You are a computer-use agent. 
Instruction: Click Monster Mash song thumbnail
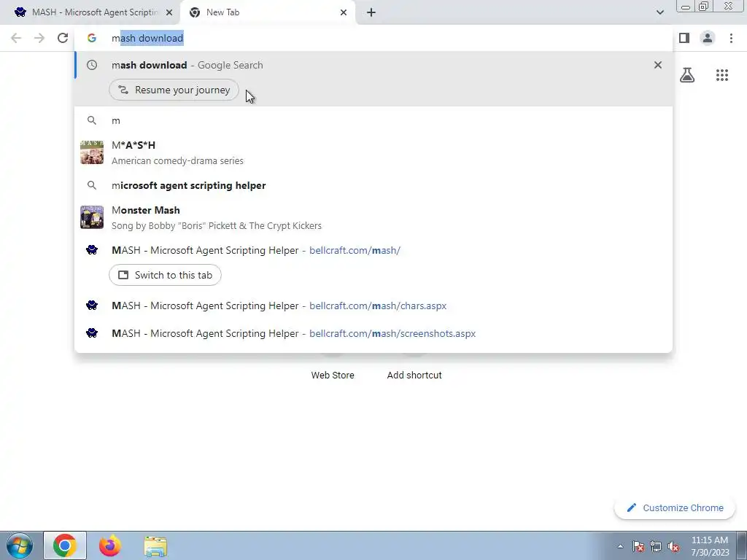pos(92,217)
